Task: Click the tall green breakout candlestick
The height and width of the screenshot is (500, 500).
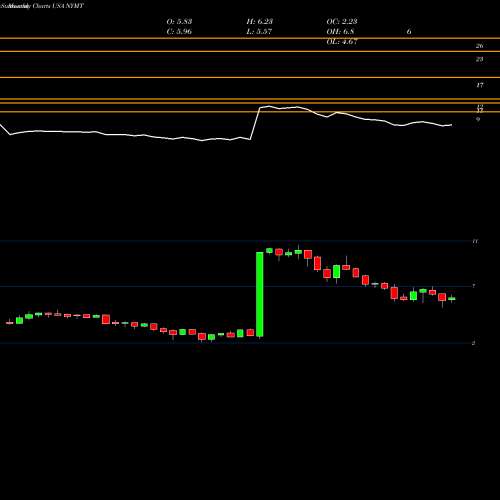Action: pos(260,295)
